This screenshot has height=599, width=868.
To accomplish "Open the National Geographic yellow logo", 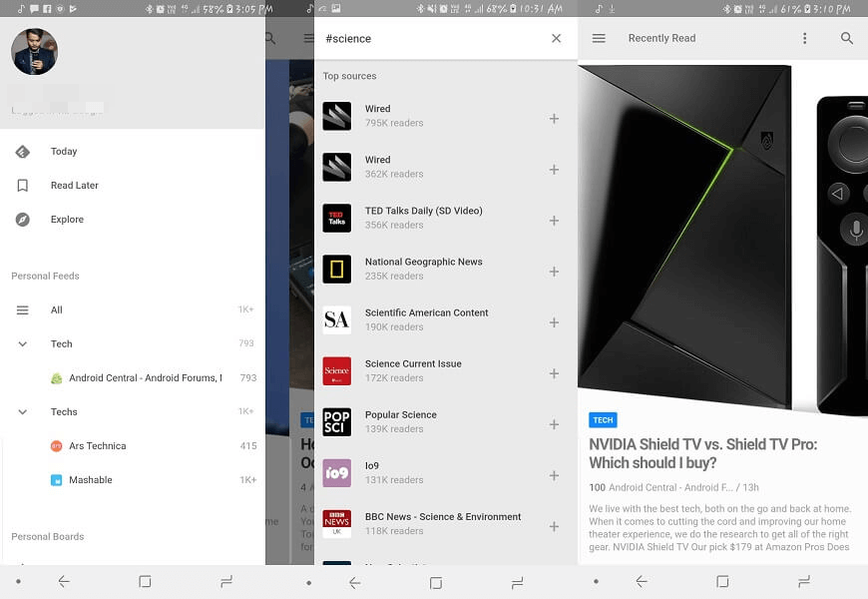I will (x=336, y=269).
